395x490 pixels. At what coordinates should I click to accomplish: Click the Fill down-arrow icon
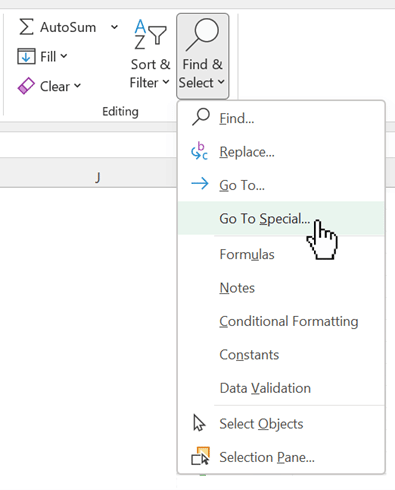click(26, 56)
